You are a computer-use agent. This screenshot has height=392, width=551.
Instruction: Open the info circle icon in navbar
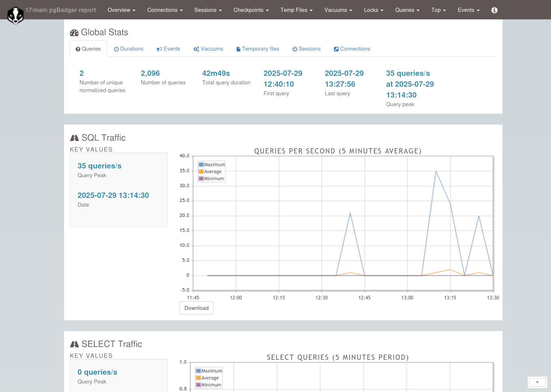pos(494,10)
